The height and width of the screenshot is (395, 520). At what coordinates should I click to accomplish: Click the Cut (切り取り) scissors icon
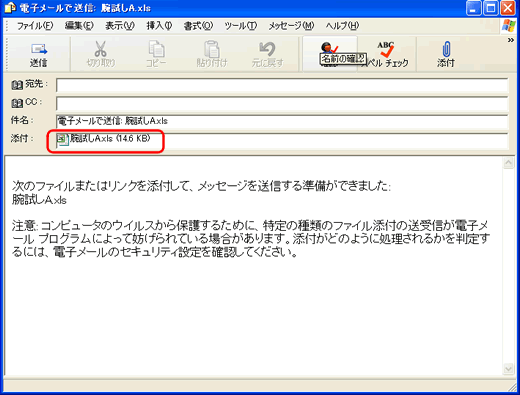100,49
